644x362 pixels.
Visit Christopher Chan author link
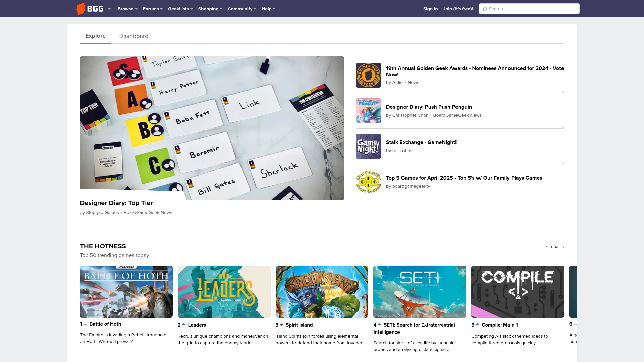pyautogui.click(x=410, y=115)
